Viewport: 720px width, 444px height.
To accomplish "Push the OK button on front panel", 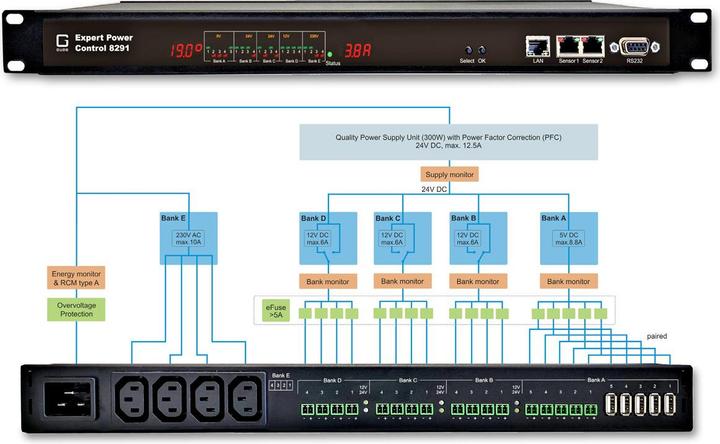I will point(482,50).
